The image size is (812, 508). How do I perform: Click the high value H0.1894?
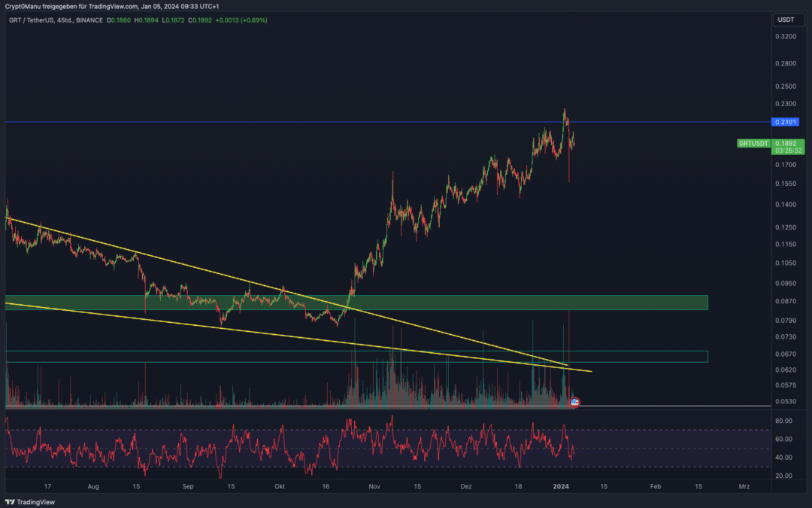146,20
